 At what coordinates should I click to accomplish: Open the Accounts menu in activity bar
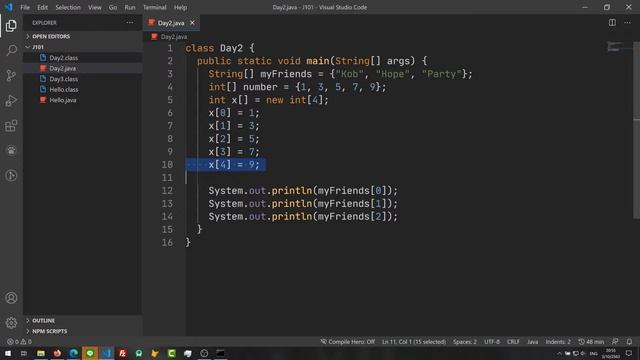(11, 298)
